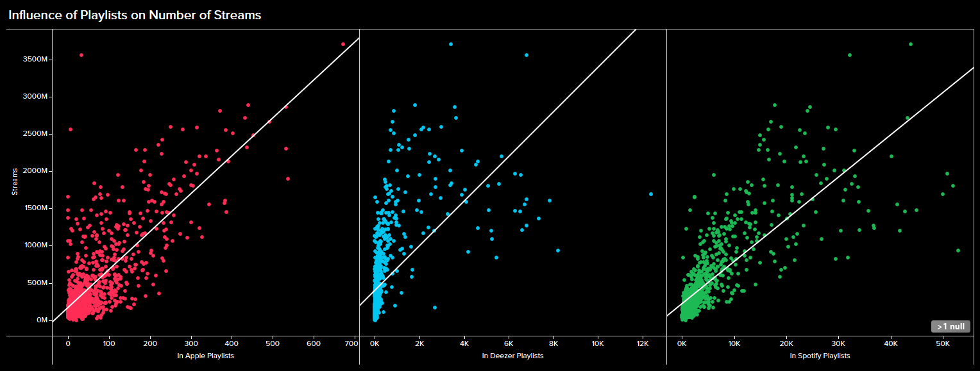Click the '700' tick on Apple axis
Viewport: 980px width, 371px height.
pyautogui.click(x=351, y=343)
